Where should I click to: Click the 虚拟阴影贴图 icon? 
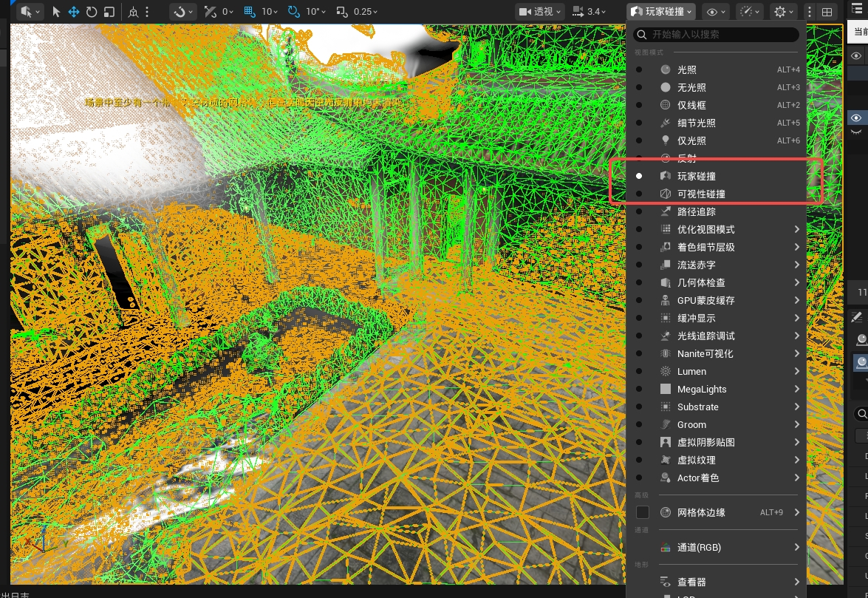tap(666, 442)
